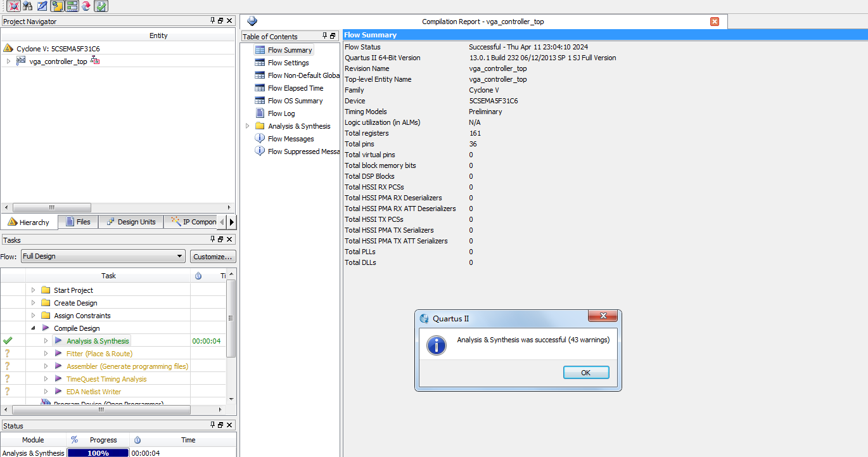
Task: Click the info icon in the Quartus II dialog
Action: pyautogui.click(x=436, y=345)
